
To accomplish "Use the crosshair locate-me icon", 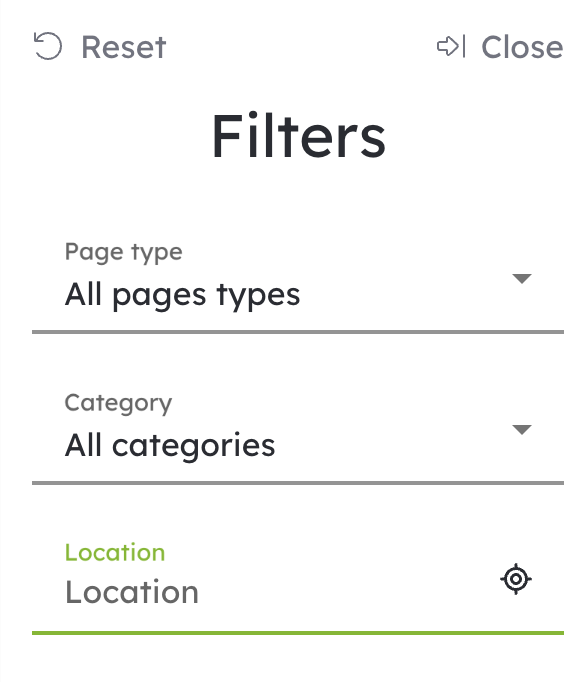I will tap(516, 579).
